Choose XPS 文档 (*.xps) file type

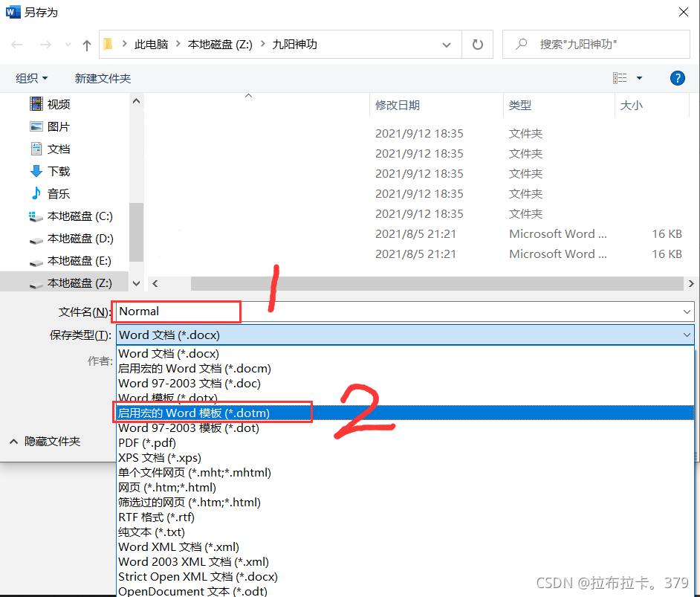[405, 458]
